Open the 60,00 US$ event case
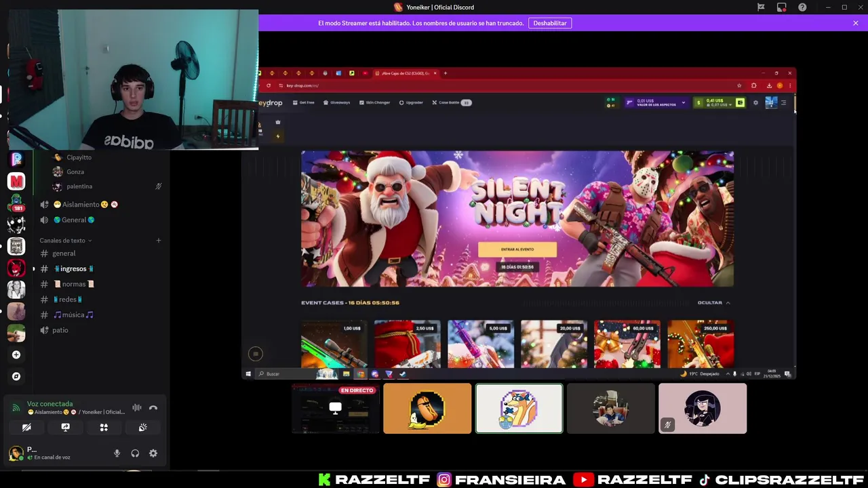This screenshot has height=488, width=868. [627, 344]
